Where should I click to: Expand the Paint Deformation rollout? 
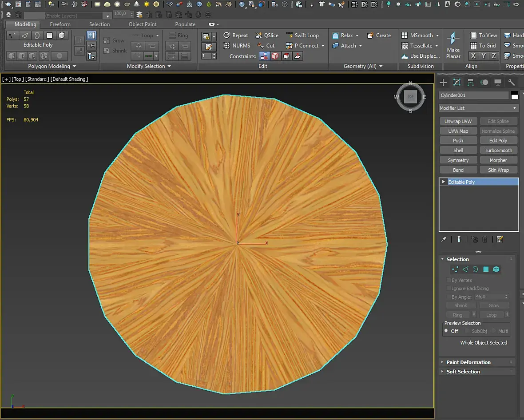tap(468, 362)
